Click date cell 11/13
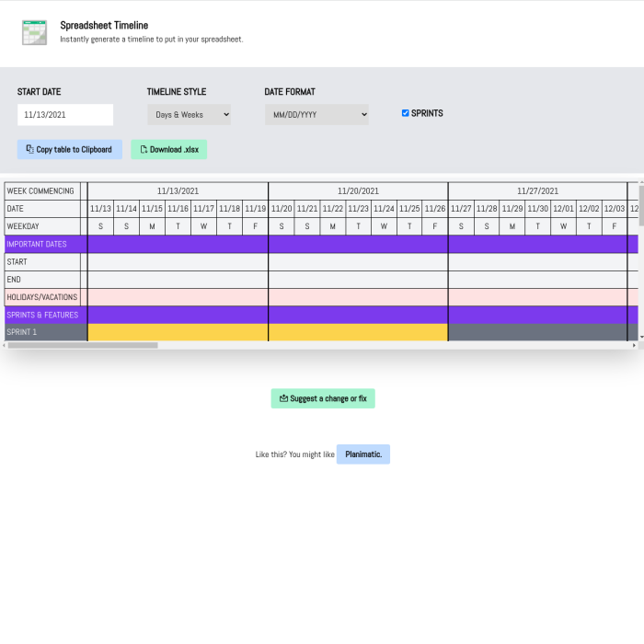The width and height of the screenshot is (644, 644). (100, 209)
